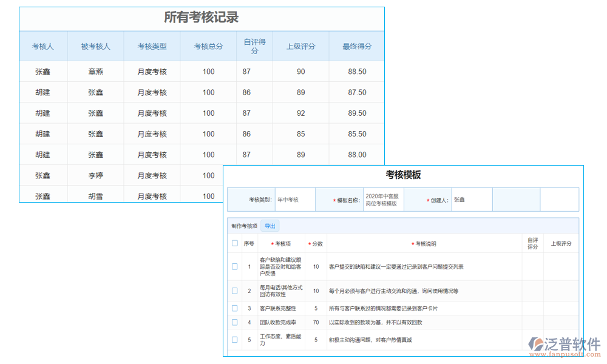607x364 pixels.
Task: Toggle the select-all checkbox above the item list
Action: (x=235, y=243)
